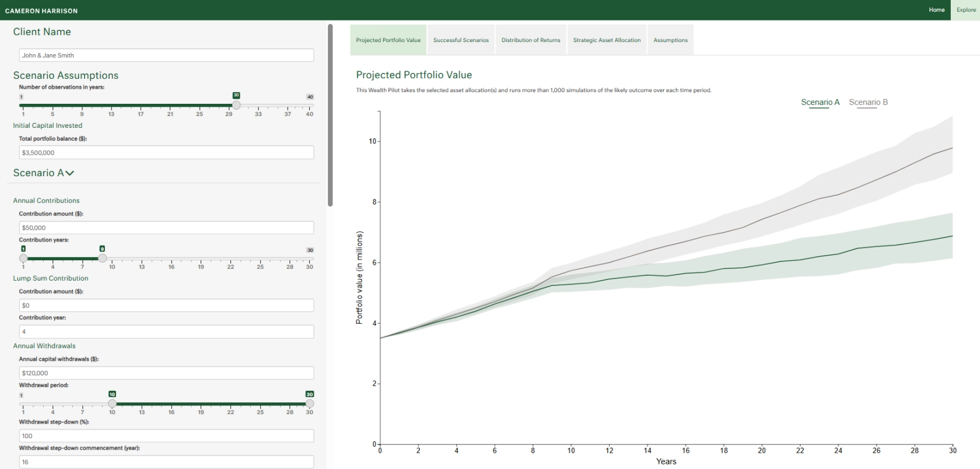Screen dimensions: 980x469
Task: Select the Projected Portfolio Value tab
Action: pos(388,40)
